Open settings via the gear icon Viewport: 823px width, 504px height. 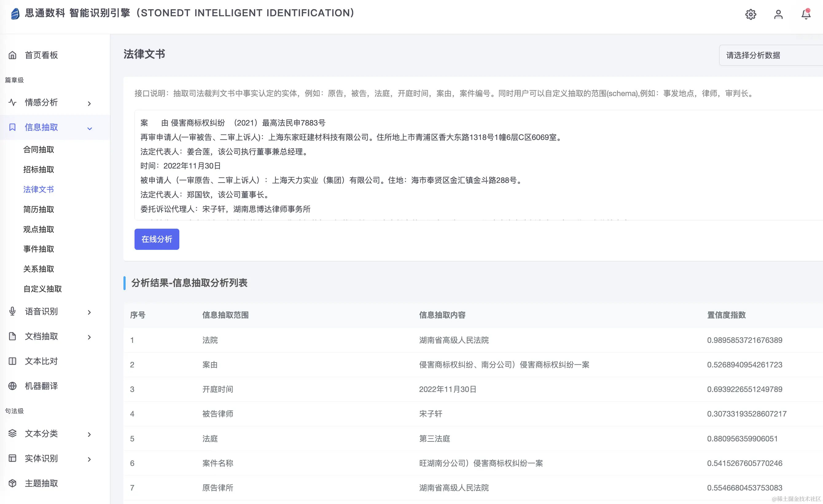coord(751,14)
